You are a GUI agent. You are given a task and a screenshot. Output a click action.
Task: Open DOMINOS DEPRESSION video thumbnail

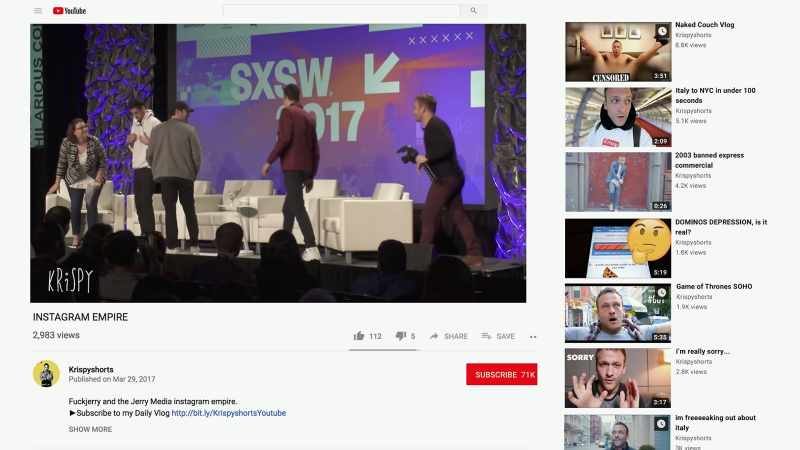(618, 248)
